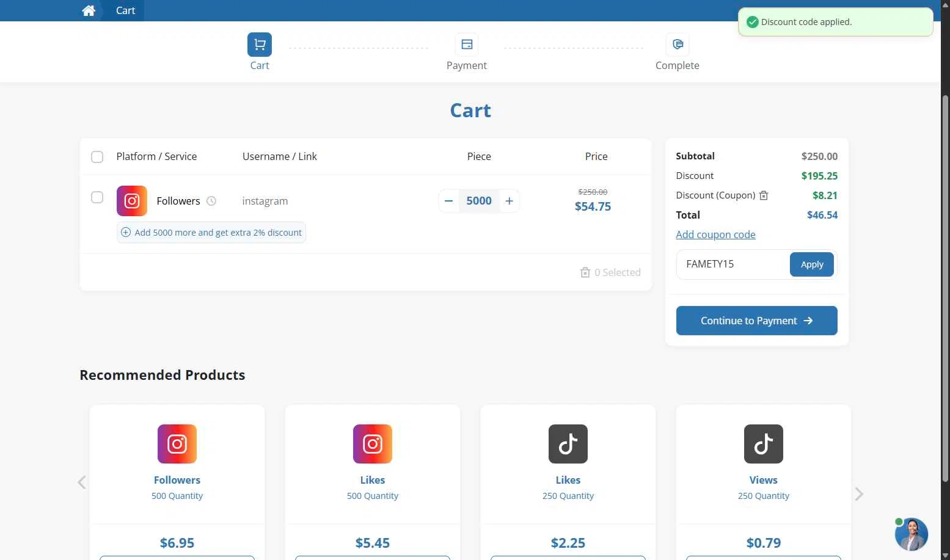Click the page vertical scrollbar
The height and width of the screenshot is (560, 950).
pyautogui.click(x=945, y=287)
